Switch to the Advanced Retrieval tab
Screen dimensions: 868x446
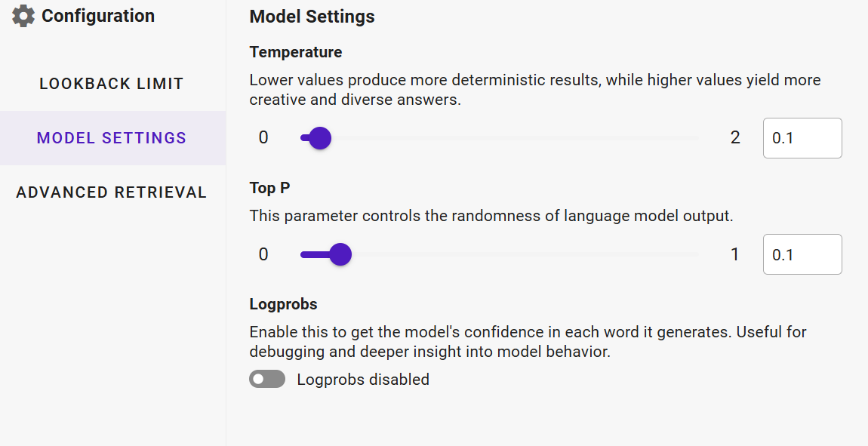point(112,192)
